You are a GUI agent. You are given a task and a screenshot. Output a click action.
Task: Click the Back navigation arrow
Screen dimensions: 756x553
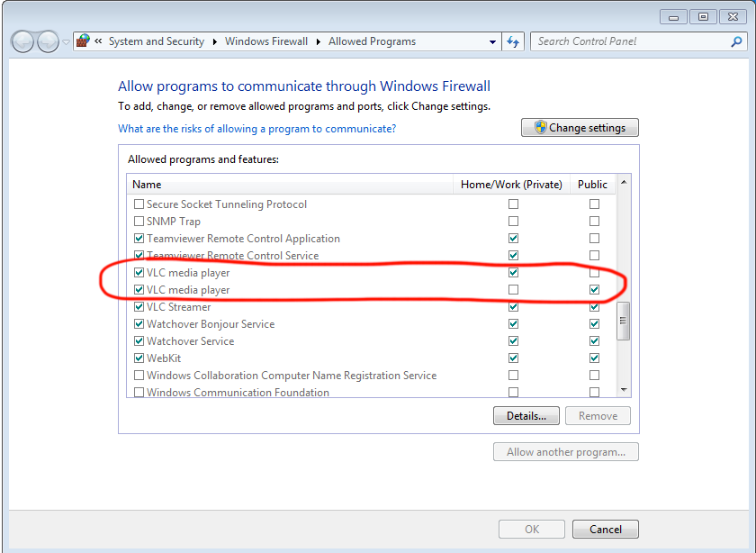22,42
